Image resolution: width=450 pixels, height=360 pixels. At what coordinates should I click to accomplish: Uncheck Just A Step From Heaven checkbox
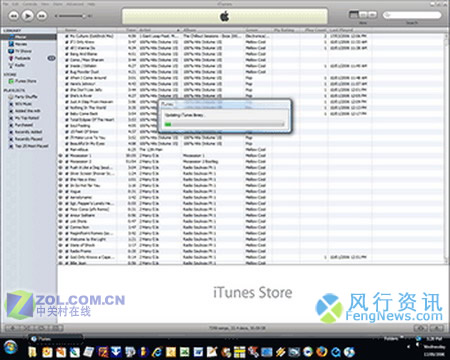67,102
